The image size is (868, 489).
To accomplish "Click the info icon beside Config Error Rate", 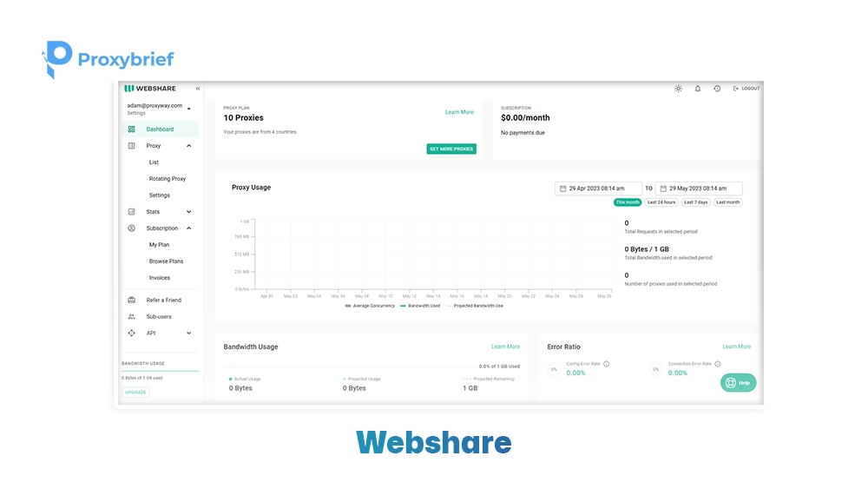I will (x=607, y=364).
